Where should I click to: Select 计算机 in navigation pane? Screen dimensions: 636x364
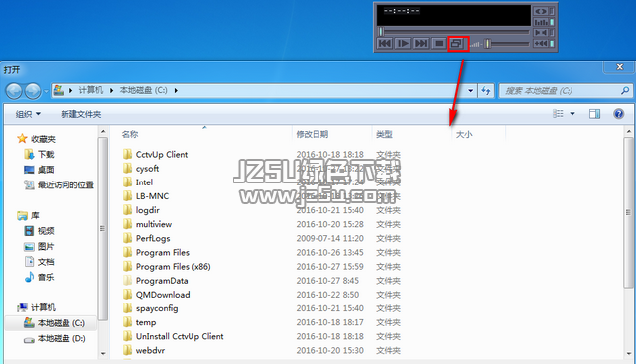point(37,307)
